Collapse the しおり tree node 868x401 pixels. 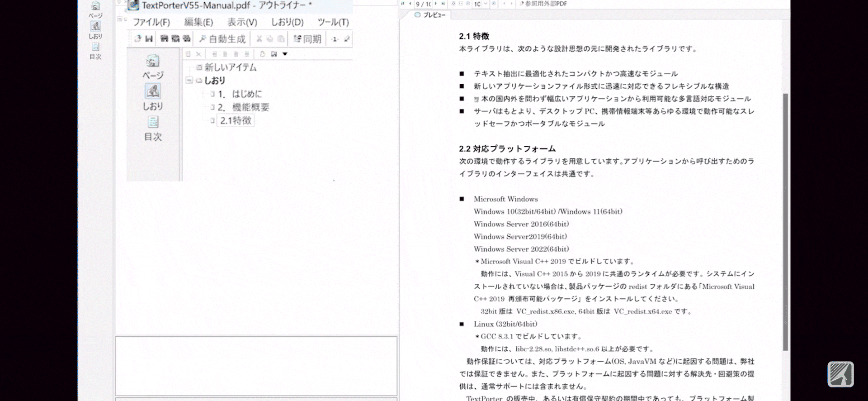pos(189,81)
